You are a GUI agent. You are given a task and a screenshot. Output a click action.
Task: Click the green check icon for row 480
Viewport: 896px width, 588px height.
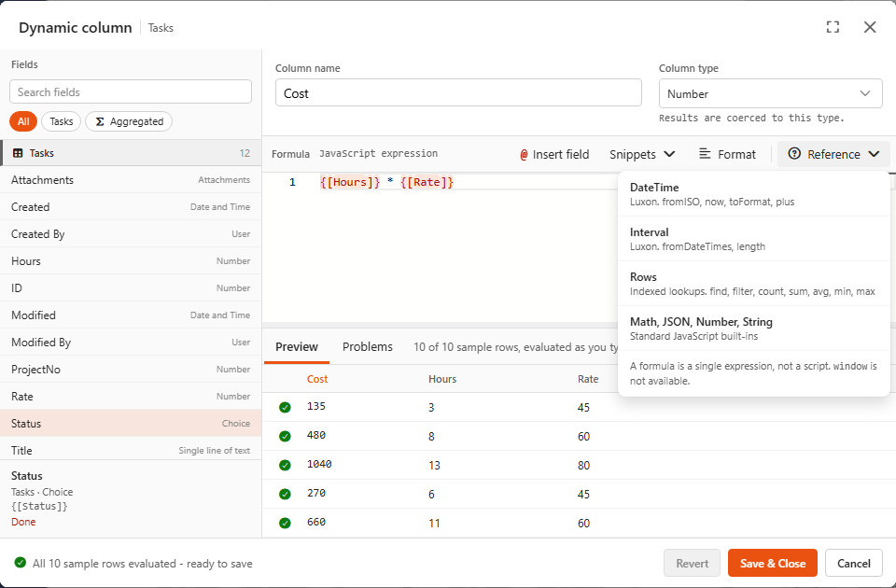tap(285, 437)
